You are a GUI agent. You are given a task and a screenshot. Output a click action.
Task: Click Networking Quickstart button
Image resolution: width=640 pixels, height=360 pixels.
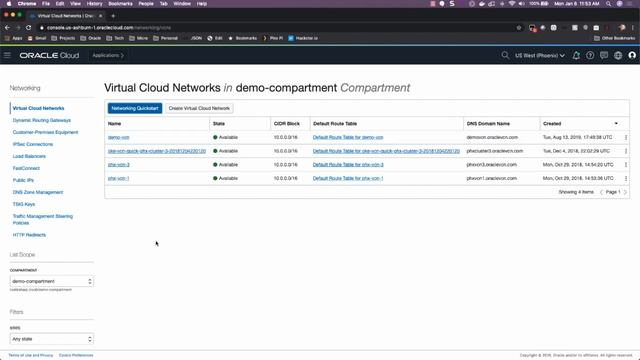click(x=135, y=108)
